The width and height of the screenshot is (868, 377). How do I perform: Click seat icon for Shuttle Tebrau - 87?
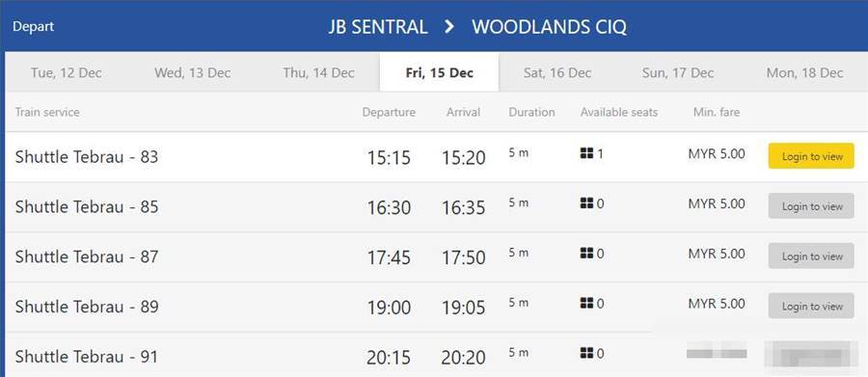[x=586, y=253]
